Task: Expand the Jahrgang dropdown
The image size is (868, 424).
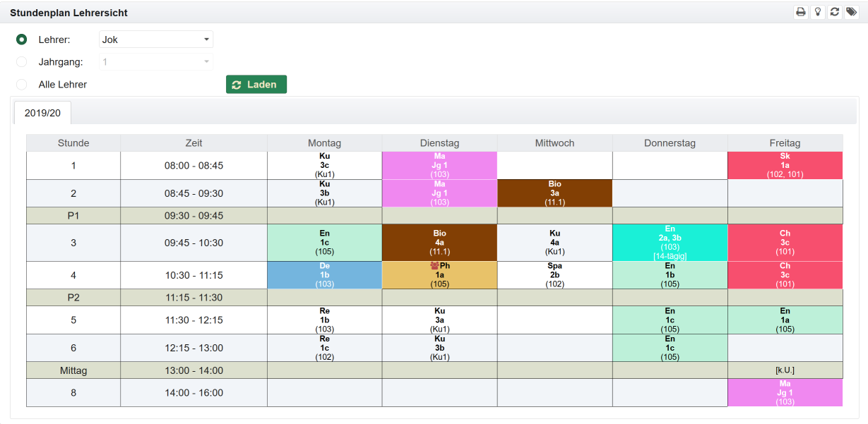Action: (x=156, y=62)
